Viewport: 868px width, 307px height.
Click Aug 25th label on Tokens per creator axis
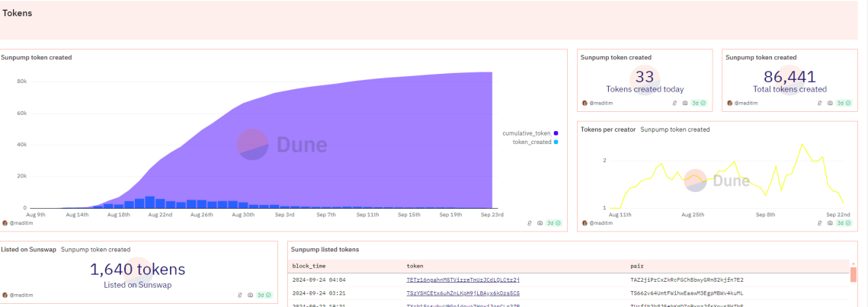click(693, 213)
